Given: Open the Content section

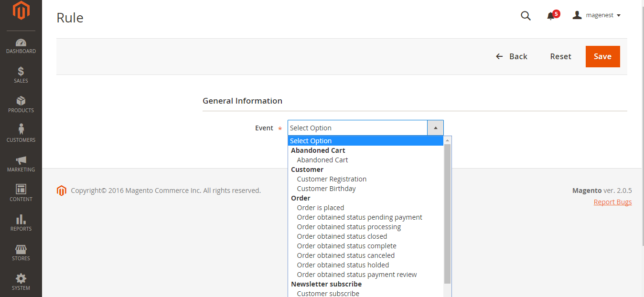Looking at the screenshot, I should [x=21, y=193].
